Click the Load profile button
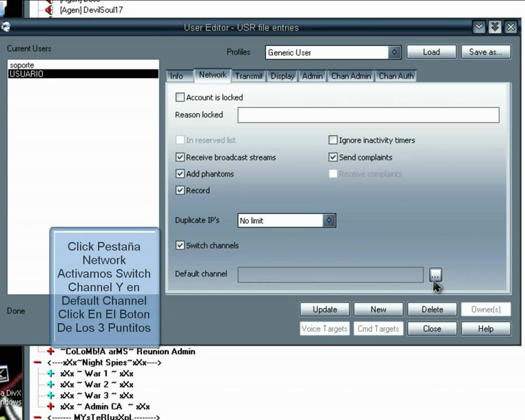525x420 pixels. tap(431, 52)
